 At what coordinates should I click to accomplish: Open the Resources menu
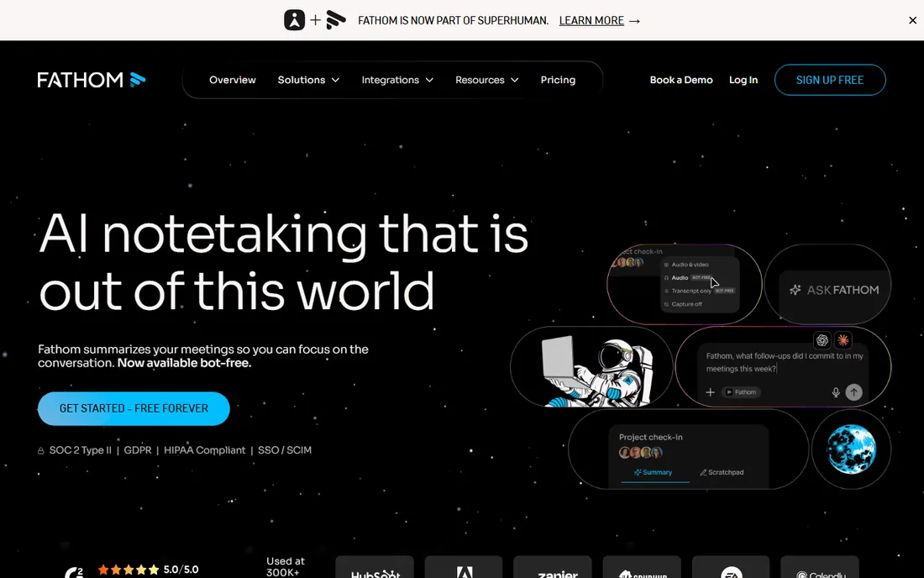pyautogui.click(x=486, y=80)
